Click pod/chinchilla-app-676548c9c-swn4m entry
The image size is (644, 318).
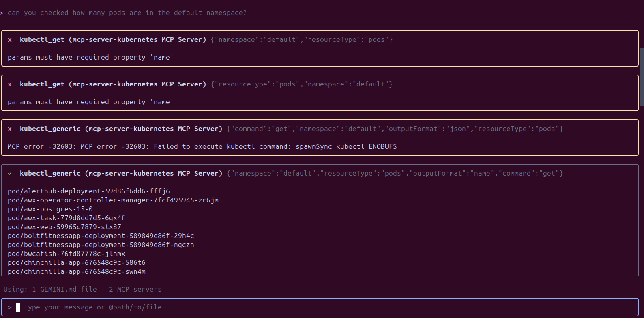[x=76, y=272]
